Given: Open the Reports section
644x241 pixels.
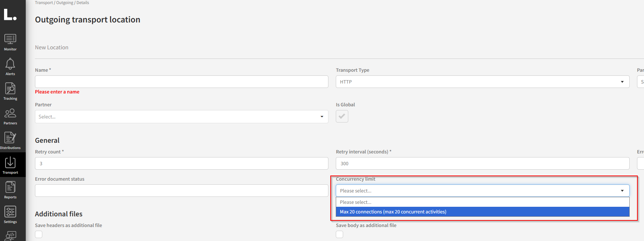Looking at the screenshot, I should (x=10, y=190).
